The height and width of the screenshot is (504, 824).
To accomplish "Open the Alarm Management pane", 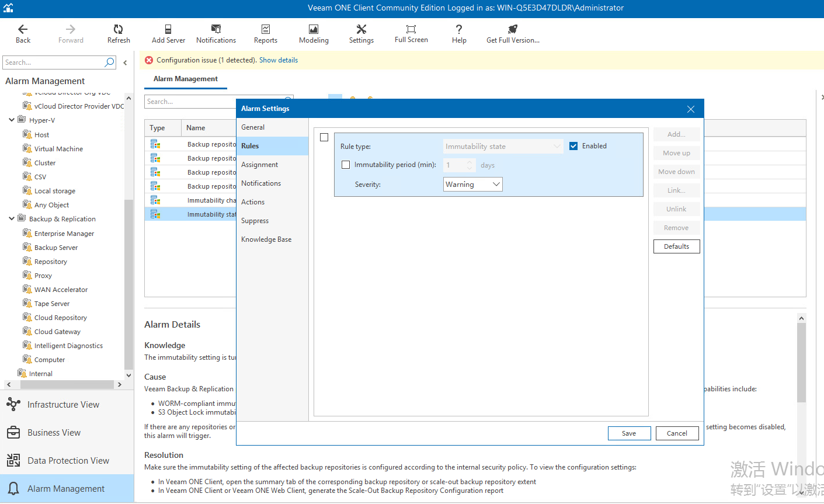I will (67, 488).
